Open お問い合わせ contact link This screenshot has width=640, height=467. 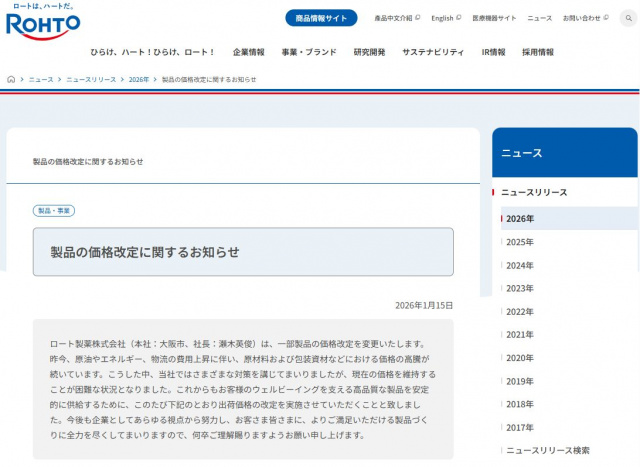(584, 18)
